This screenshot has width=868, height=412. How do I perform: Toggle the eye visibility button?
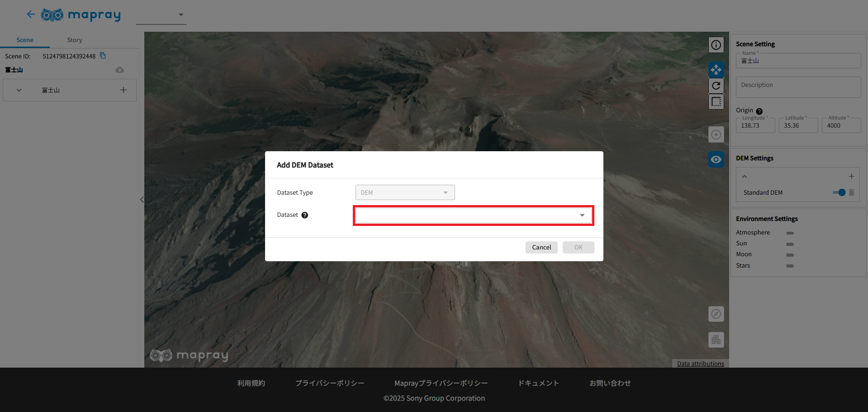pos(716,159)
